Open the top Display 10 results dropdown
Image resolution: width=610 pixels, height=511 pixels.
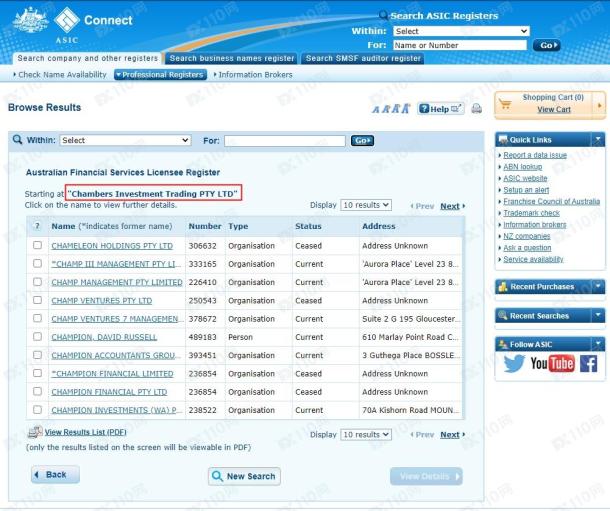coord(366,205)
